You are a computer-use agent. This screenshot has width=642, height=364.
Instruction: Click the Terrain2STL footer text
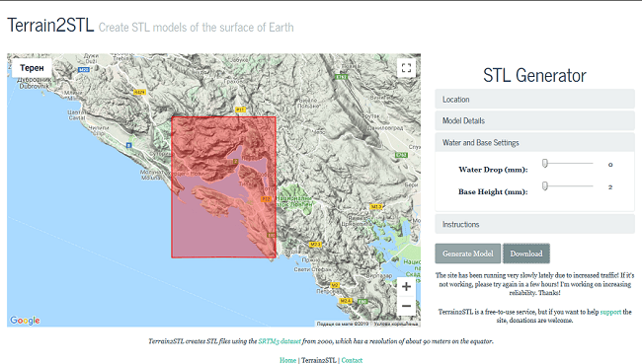319,360
